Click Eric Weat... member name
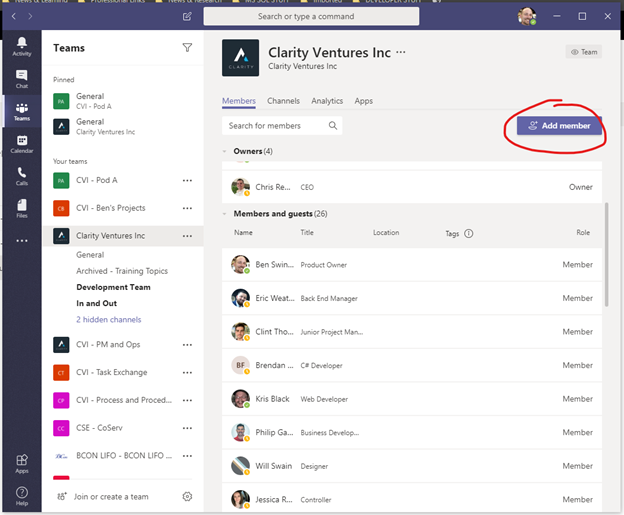Viewport: 624px width, 515px height. 275,298
